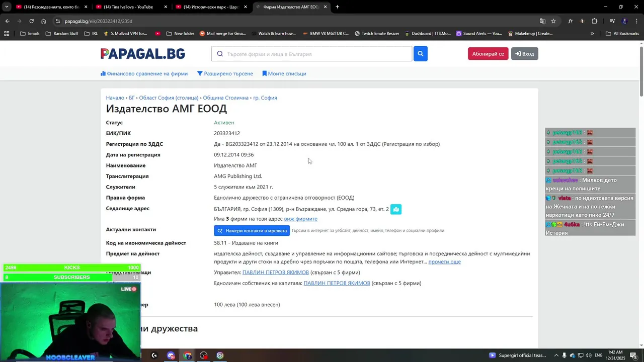The width and height of the screenshot is (644, 362).
Task: Click the site info icon left of URL
Action: [58, 21]
